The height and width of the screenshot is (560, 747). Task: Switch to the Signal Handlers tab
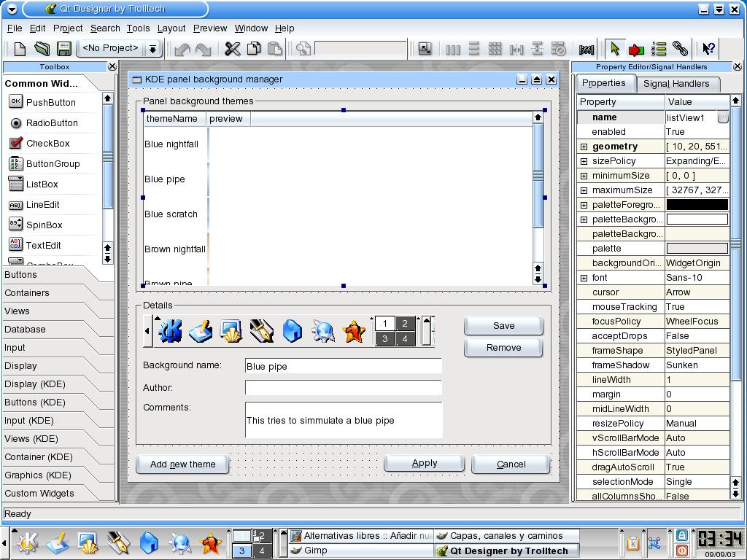click(x=676, y=84)
